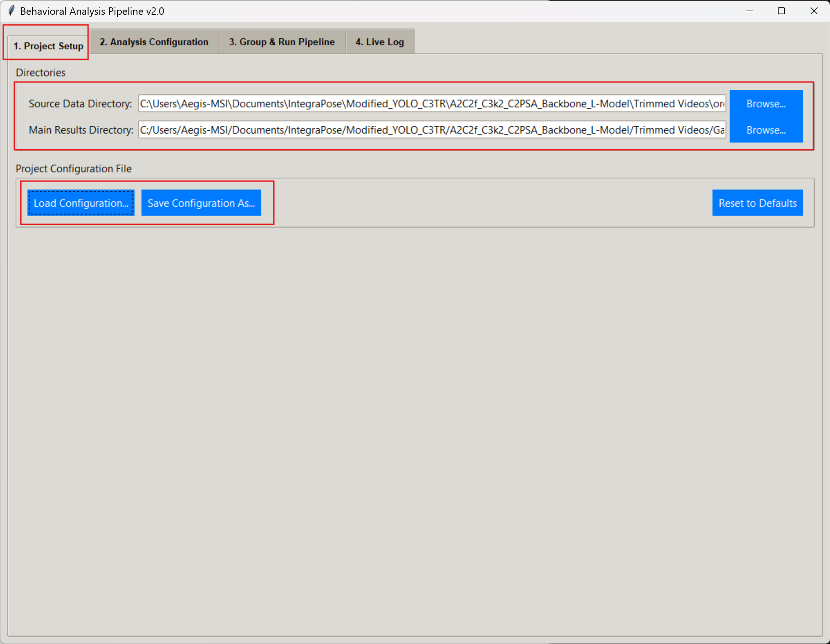Image resolution: width=830 pixels, height=644 pixels.
Task: Focus the Main Results Directory path field
Action: click(x=431, y=130)
